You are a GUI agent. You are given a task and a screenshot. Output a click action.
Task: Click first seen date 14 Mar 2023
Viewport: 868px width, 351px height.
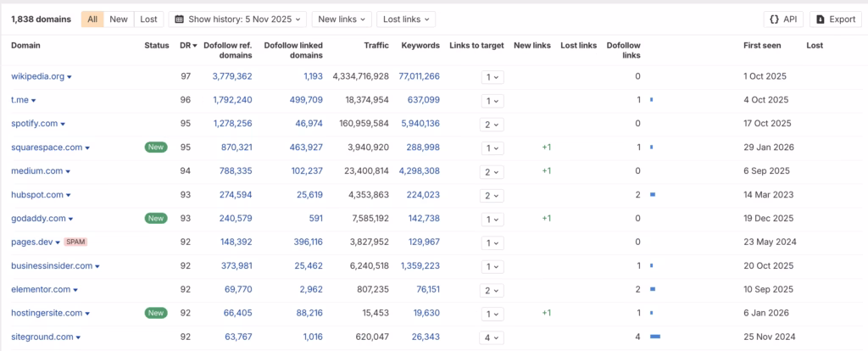click(x=768, y=195)
